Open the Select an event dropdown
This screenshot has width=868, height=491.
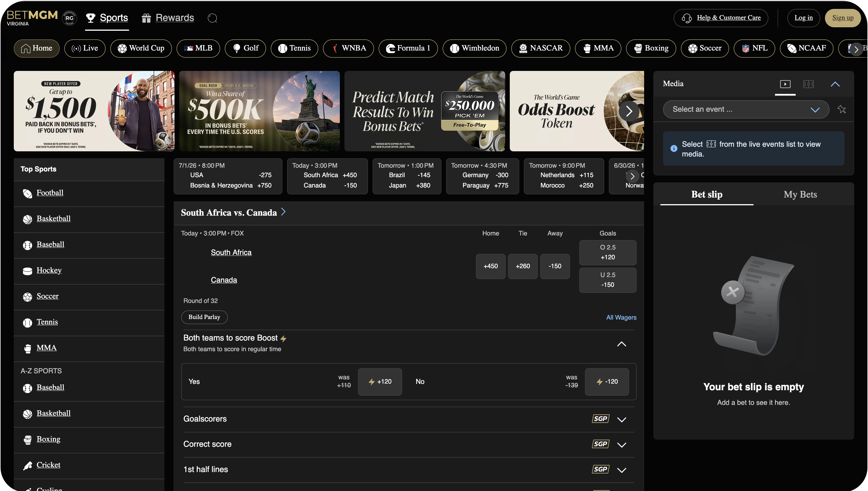(746, 109)
